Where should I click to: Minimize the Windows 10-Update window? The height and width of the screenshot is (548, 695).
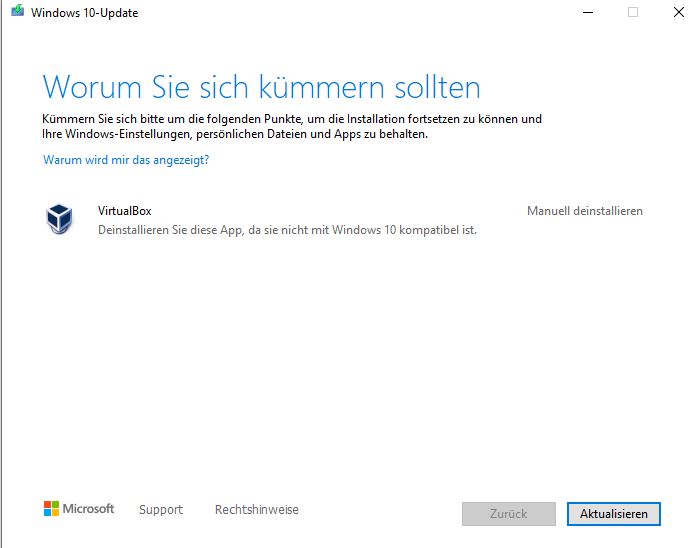tap(588, 12)
